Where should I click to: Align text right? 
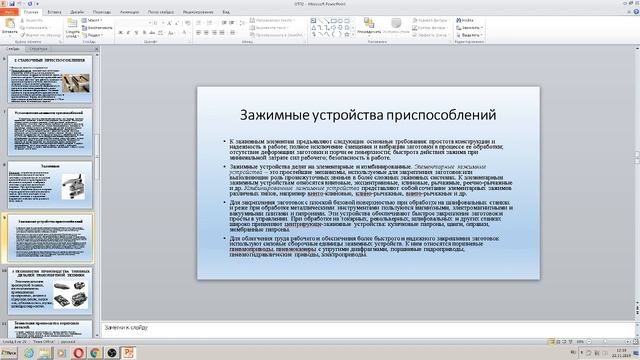coord(214,33)
